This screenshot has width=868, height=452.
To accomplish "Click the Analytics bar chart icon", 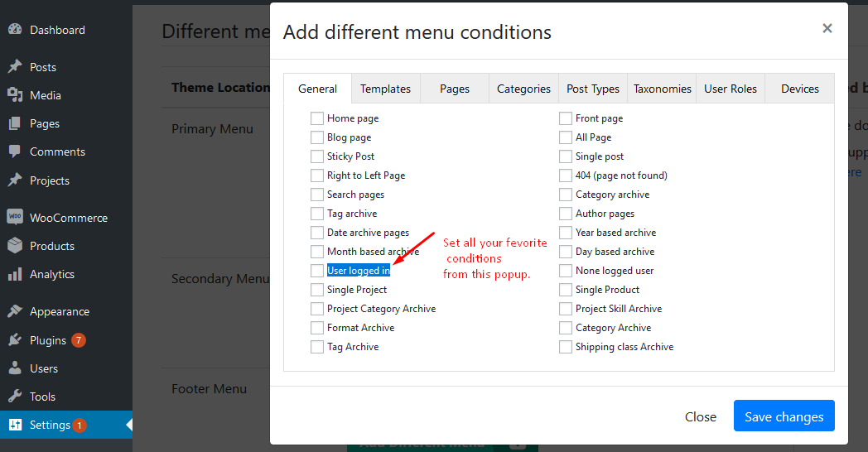I will click(x=15, y=274).
